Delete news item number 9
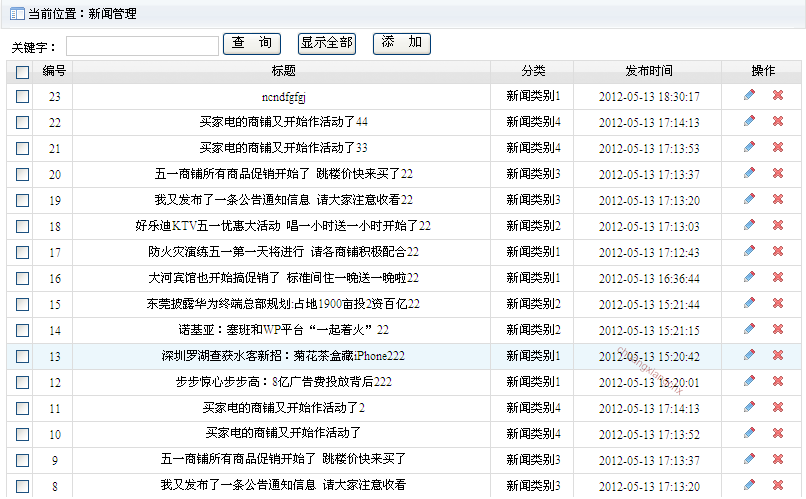This screenshot has height=499, width=806. click(x=778, y=458)
